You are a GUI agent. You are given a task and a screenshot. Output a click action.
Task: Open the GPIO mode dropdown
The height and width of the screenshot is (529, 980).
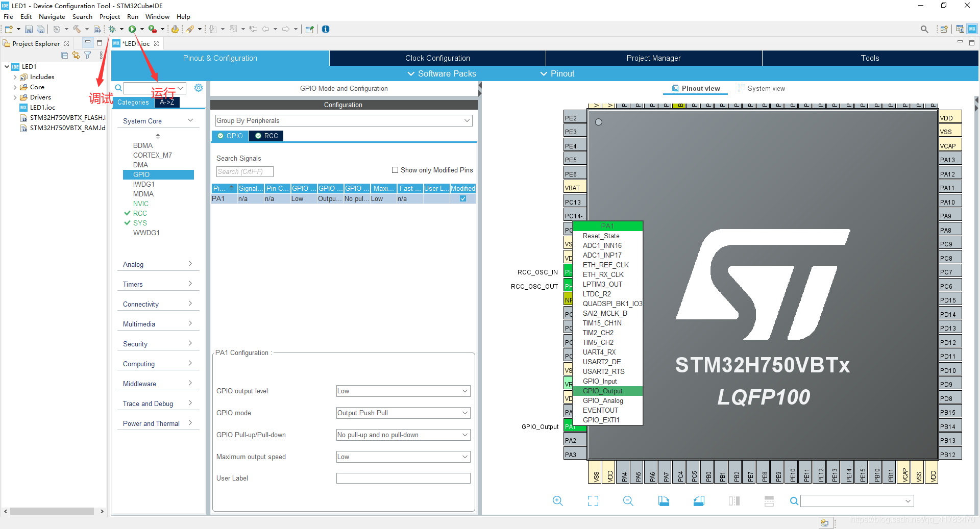[x=403, y=413]
